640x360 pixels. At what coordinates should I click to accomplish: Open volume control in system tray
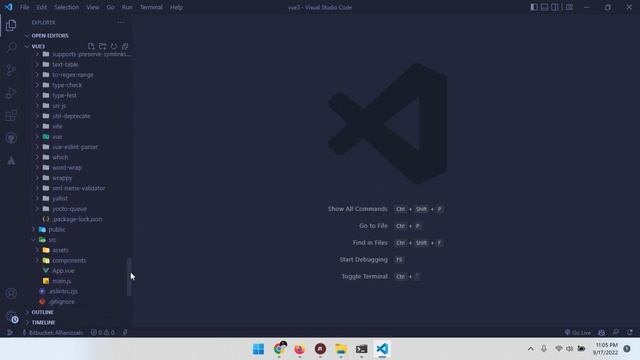click(569, 349)
